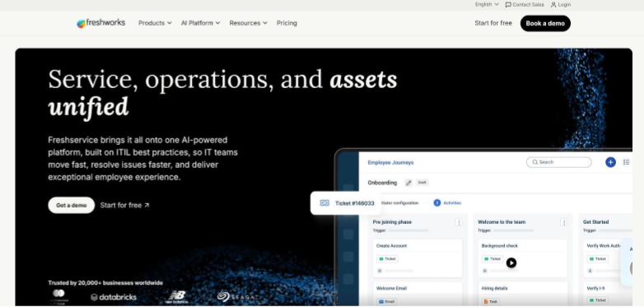Open the English language selector
Viewport: 644px width, 307px height.
tap(487, 4)
